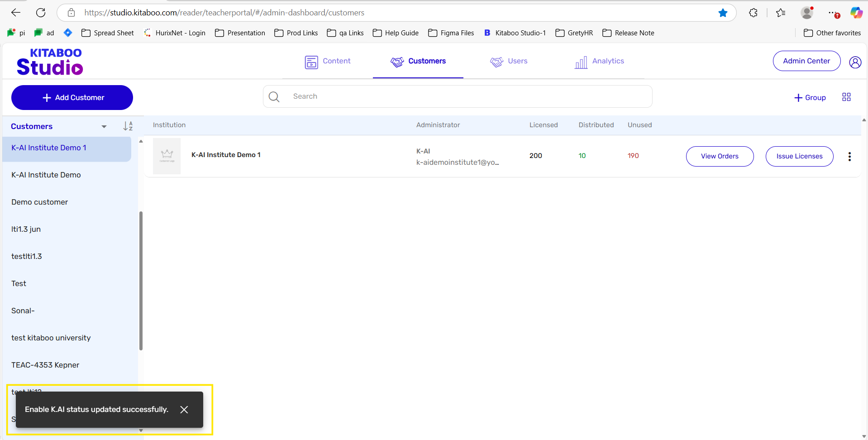Sort customers alphabetically A-Z
868x440 pixels.
click(x=128, y=126)
